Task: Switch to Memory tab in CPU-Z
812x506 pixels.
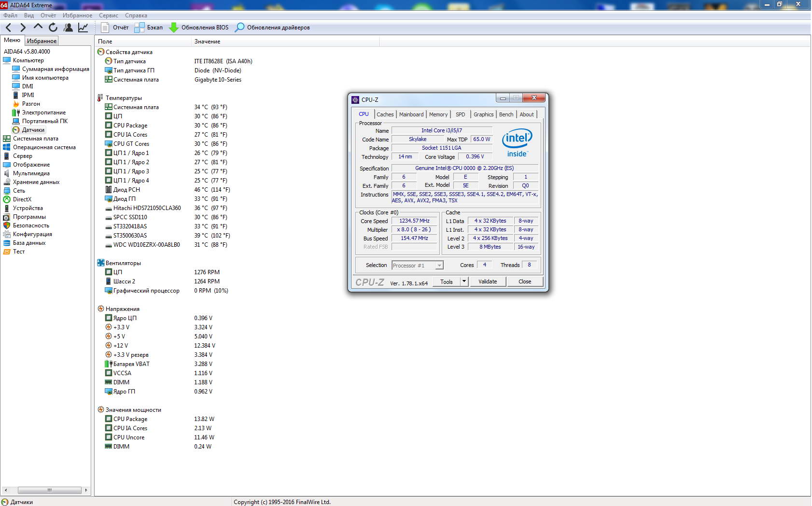Action: pyautogui.click(x=438, y=114)
